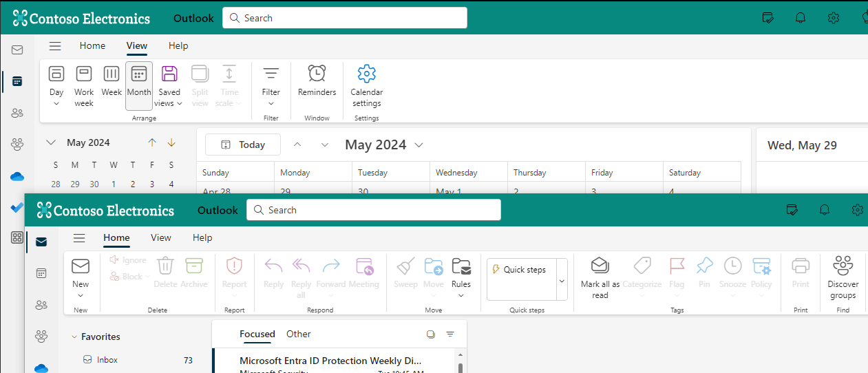
Task: Open the Filter dropdown in calendar ribbon
Action: point(271,86)
